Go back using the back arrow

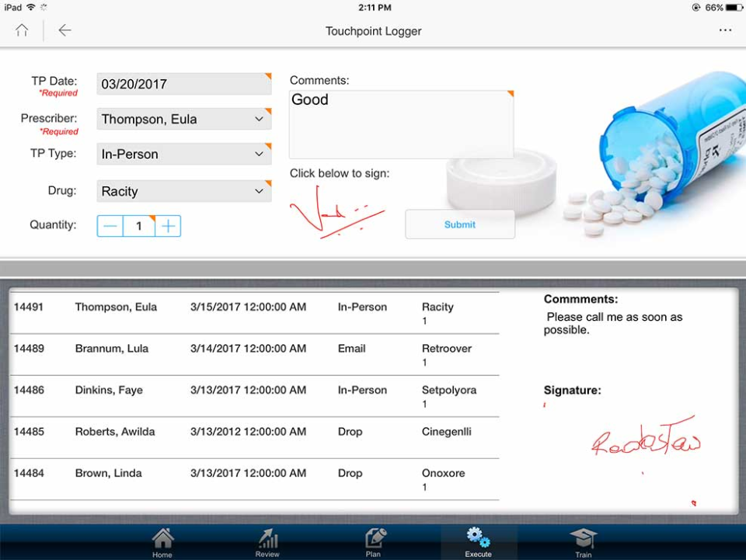pyautogui.click(x=64, y=30)
